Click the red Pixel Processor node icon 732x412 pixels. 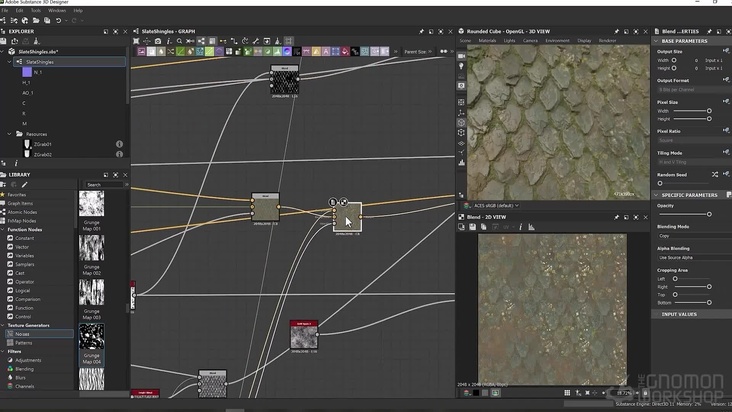345,51
